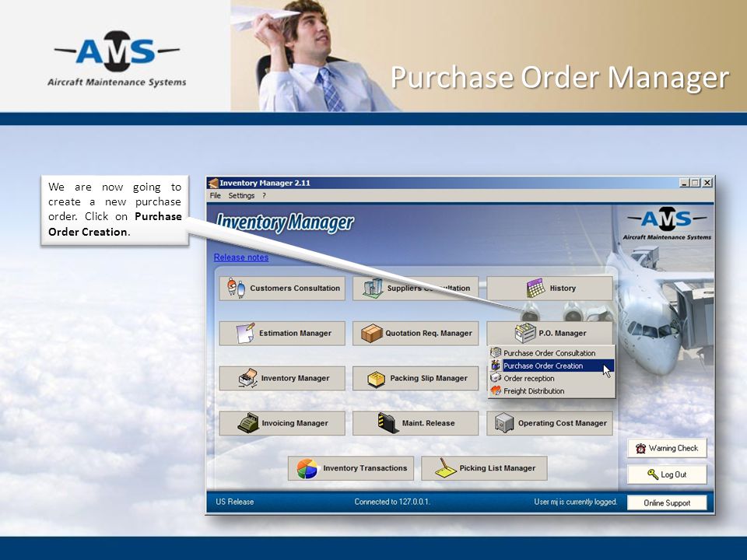This screenshot has width=747, height=560.
Task: Open Customers Consultation module
Action: (x=282, y=288)
